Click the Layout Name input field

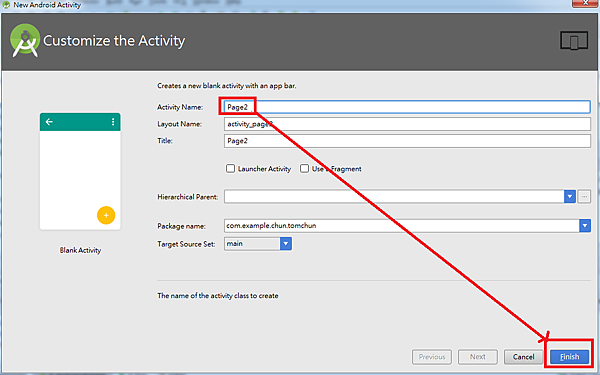pos(407,124)
